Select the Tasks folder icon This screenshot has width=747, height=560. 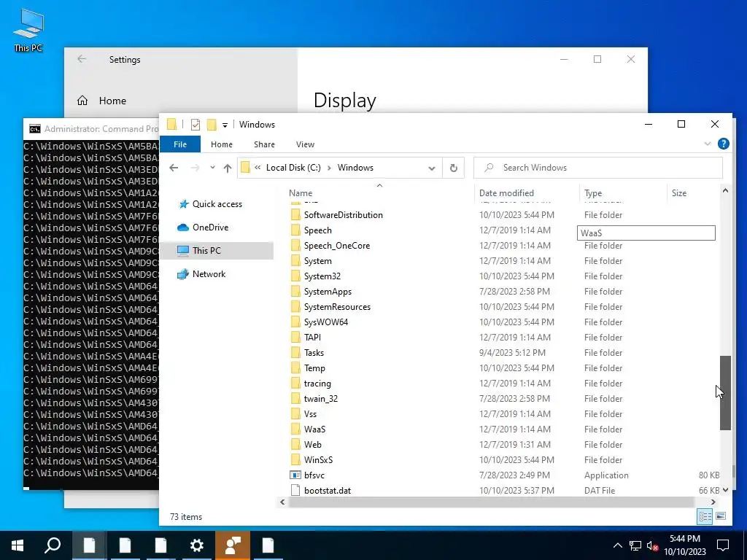295,353
